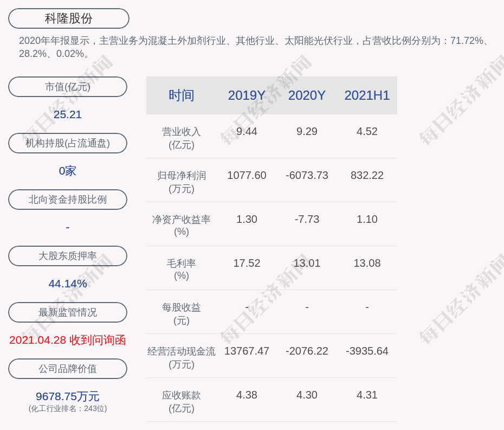Screen dimensions: 504x430
Task: Select the 2019Y cash flow value 13767.47
Action: [247, 351]
